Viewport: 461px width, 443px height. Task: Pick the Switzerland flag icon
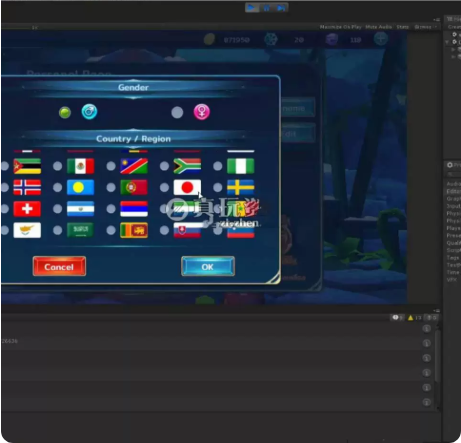click(x=27, y=209)
